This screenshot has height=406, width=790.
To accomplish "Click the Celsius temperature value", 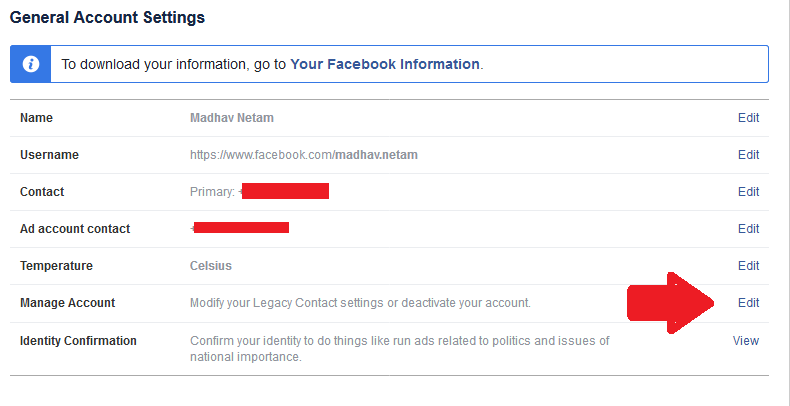I will pos(211,266).
